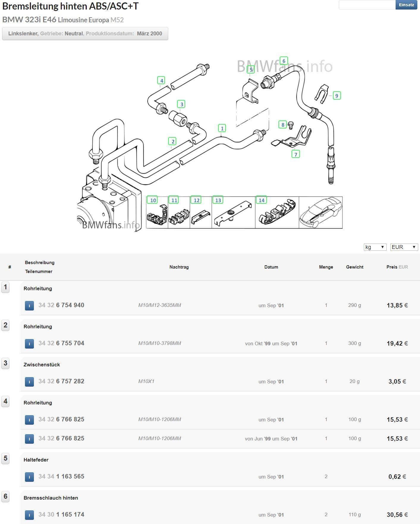Screen dimensions: 420x524
Task: Select row number 4 button for Rohrleitung
Action: [x=5, y=401]
